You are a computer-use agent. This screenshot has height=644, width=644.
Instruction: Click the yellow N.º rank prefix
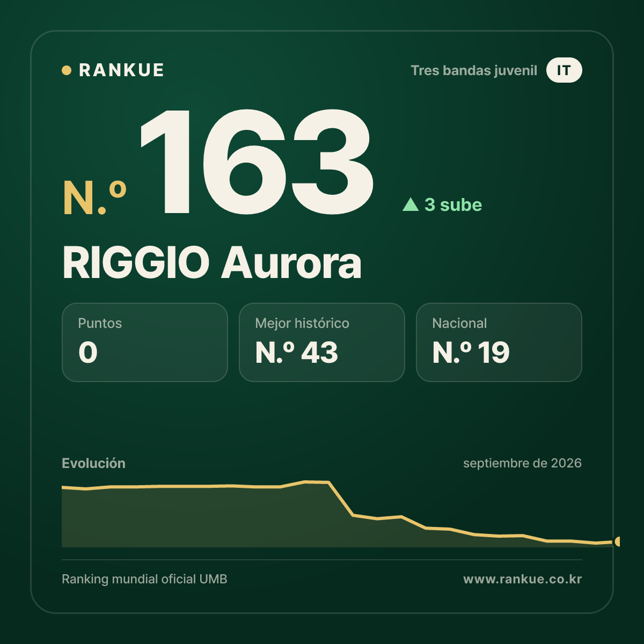click(94, 198)
